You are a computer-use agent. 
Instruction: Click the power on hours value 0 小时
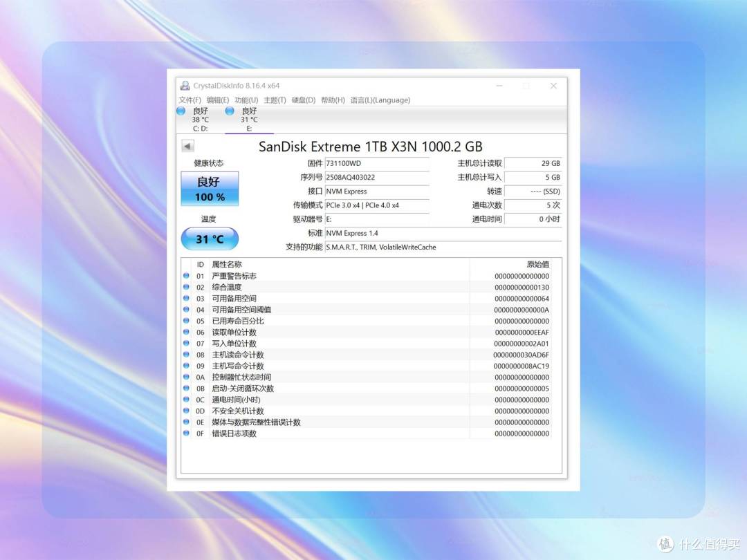point(533,219)
